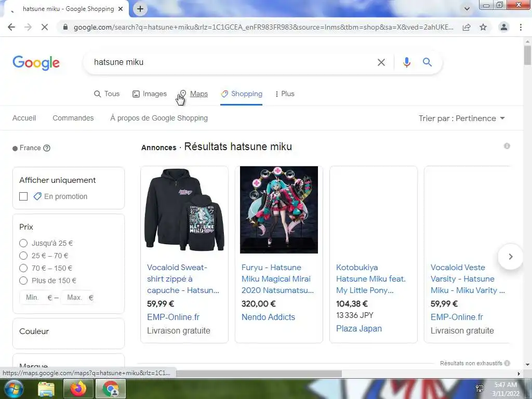The image size is (532, 399).
Task: Switch to the Images tab
Action: [149, 94]
